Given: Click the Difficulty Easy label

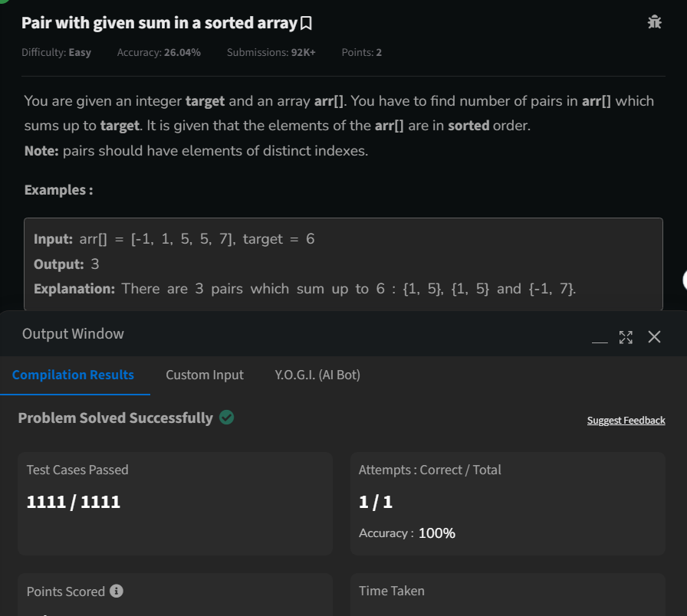Looking at the screenshot, I should point(57,52).
